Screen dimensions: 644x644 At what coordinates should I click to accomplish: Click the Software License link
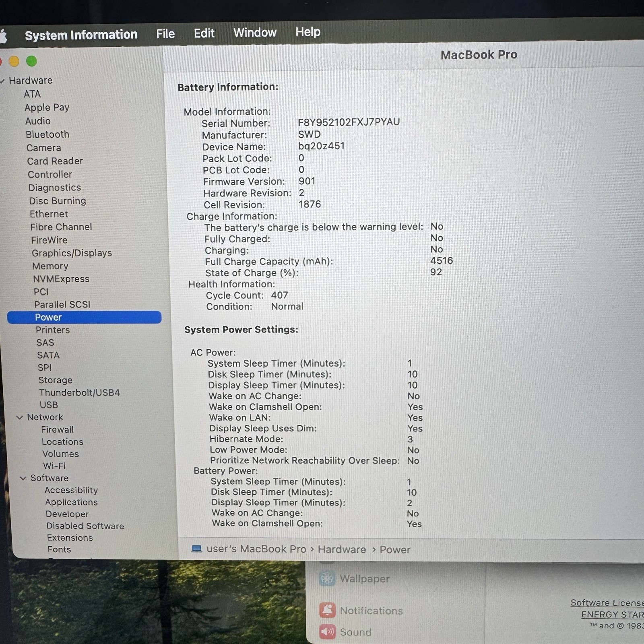click(x=607, y=603)
